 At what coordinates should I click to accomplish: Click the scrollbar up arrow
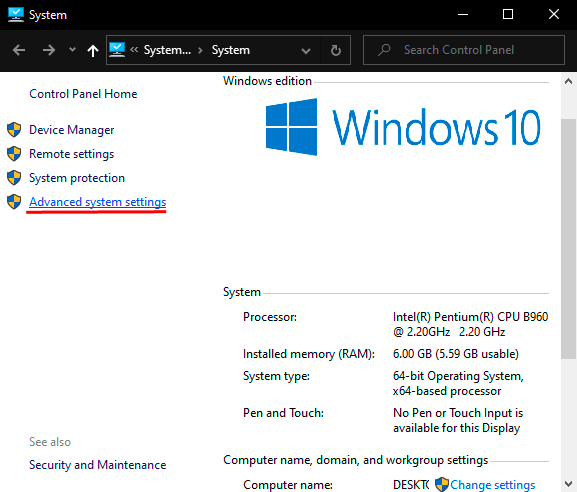point(569,81)
